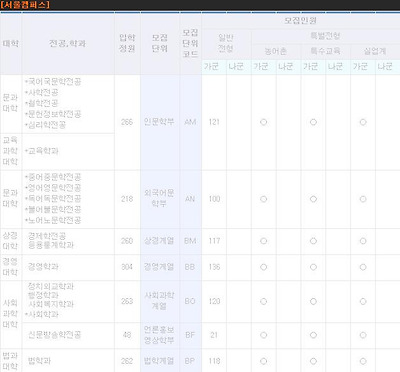This screenshot has height=372, width=400.
Task: Select the 중어중문학전공 entry
Action: [x=53, y=177]
